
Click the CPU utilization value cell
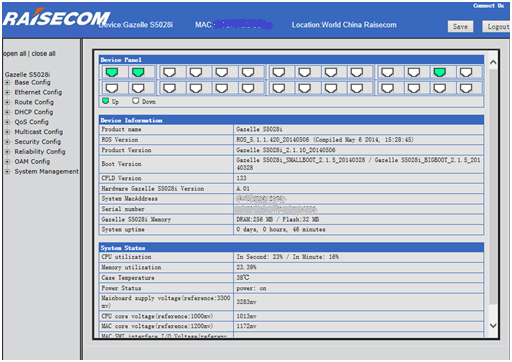point(359,257)
